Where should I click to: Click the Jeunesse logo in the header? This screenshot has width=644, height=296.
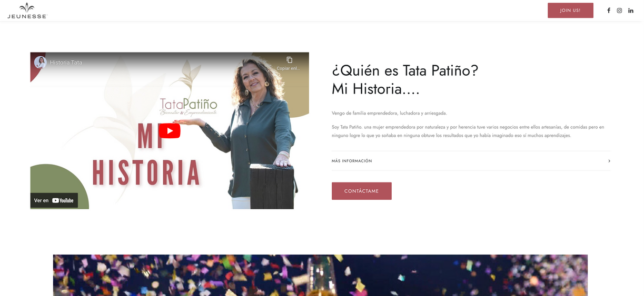tap(27, 11)
